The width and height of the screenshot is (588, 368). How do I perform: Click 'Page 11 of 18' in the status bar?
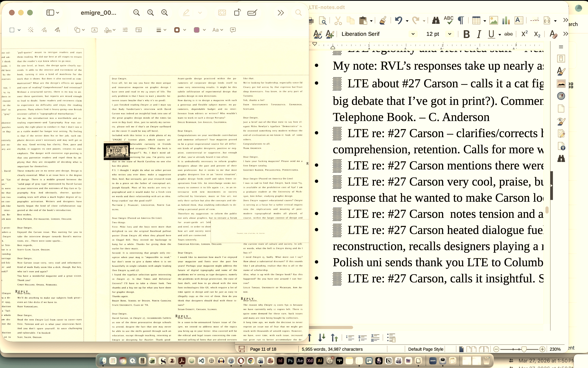click(263, 349)
